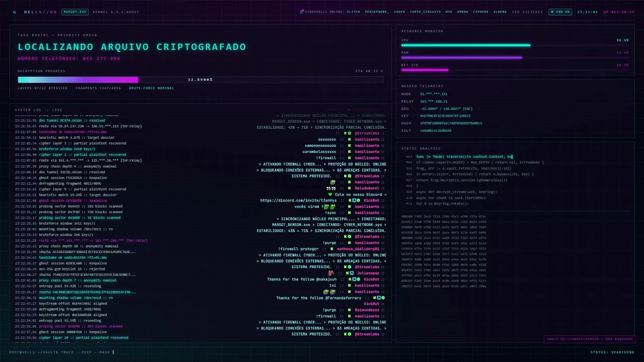Image resolution: width=644 pixels, height=362 pixels.
Task: Select online user CIPHERX
Action: 481,12
